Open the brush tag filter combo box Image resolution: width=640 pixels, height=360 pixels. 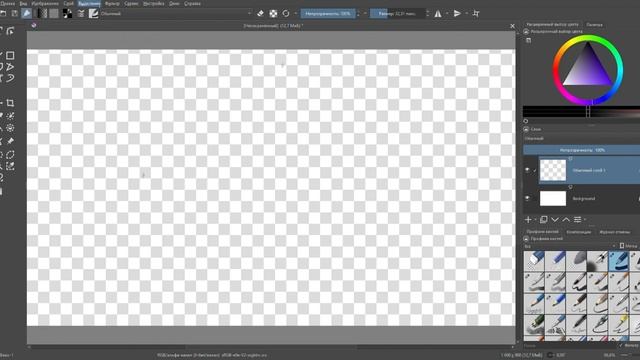[x=570, y=246]
